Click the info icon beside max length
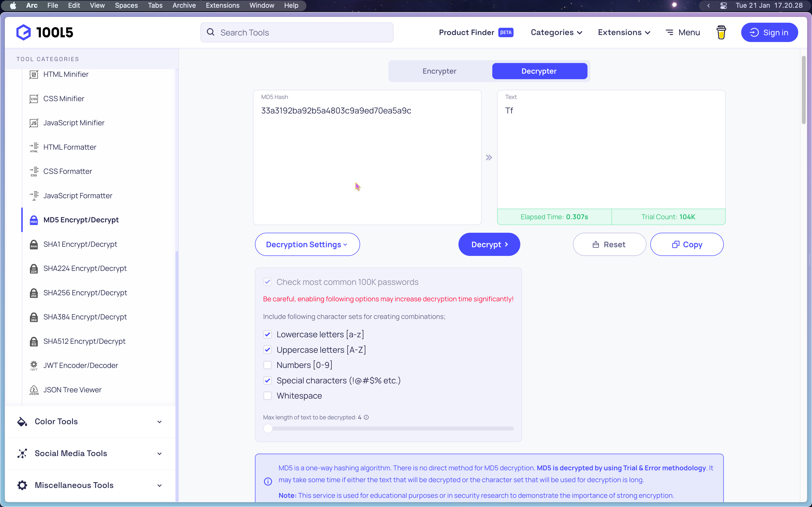 (x=366, y=417)
